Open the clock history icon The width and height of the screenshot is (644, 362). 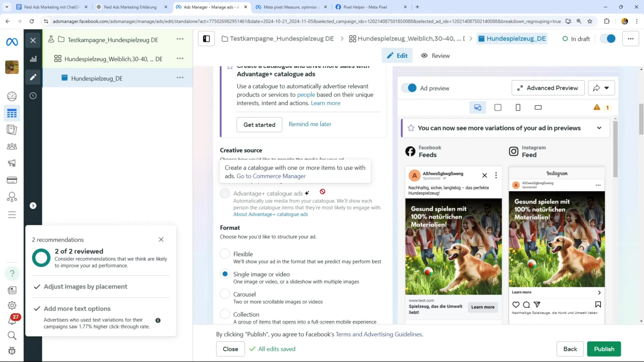pyautogui.click(x=33, y=96)
